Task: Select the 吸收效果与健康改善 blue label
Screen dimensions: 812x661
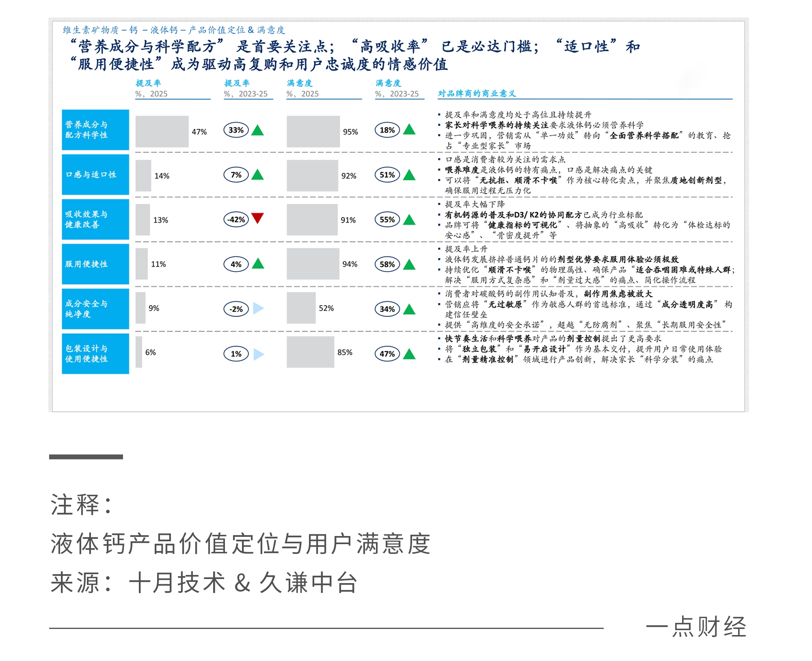Action: (95, 219)
